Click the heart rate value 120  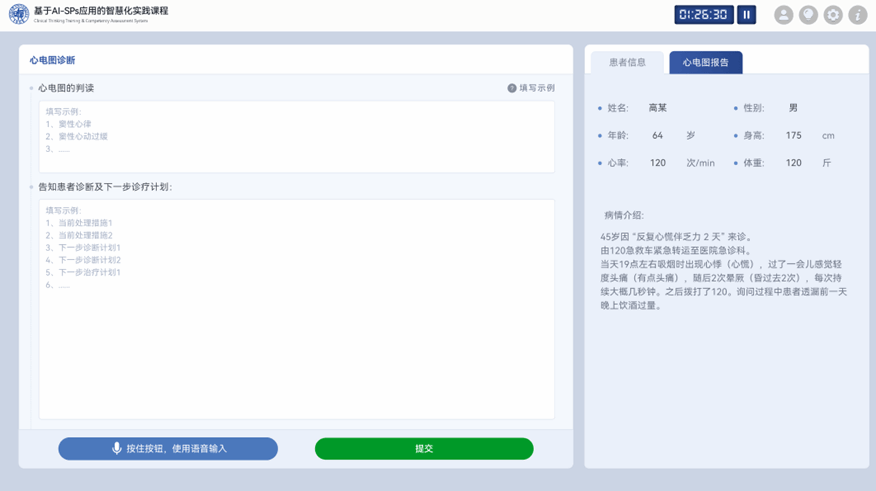658,163
